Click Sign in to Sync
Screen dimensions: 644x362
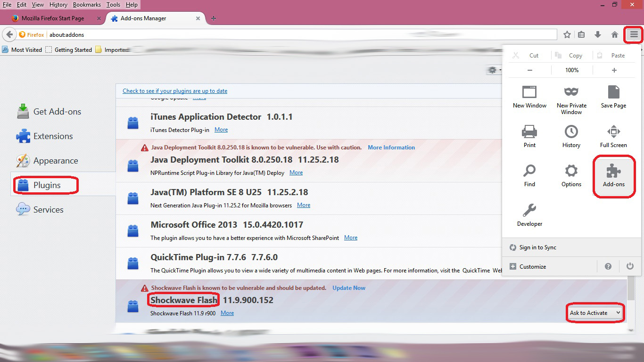pos(532,247)
